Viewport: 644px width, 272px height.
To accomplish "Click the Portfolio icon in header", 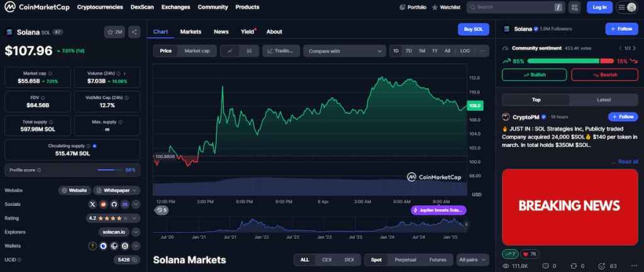I will point(402,8).
